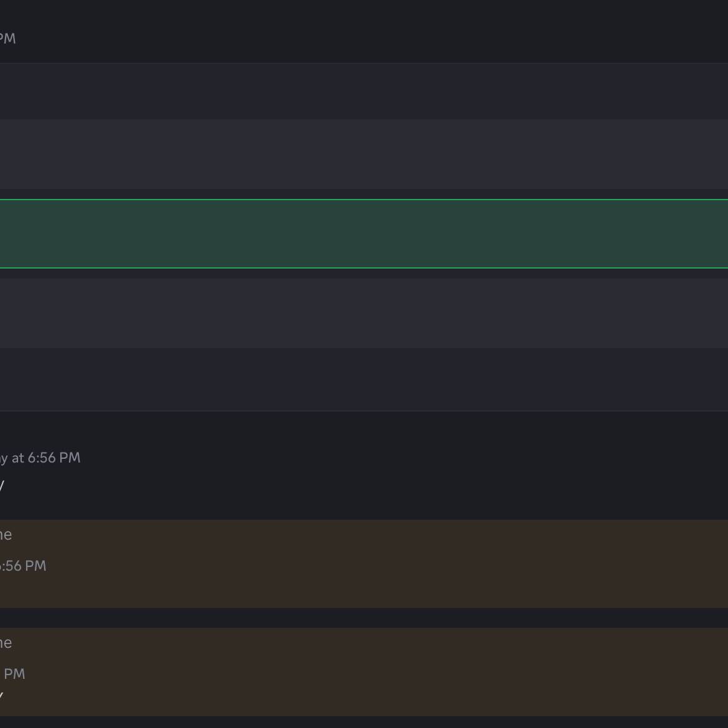Viewport: 728px width, 728px height.
Task: Click the message text below the "at 6:56 PM" timestamp
Action: 2,486
